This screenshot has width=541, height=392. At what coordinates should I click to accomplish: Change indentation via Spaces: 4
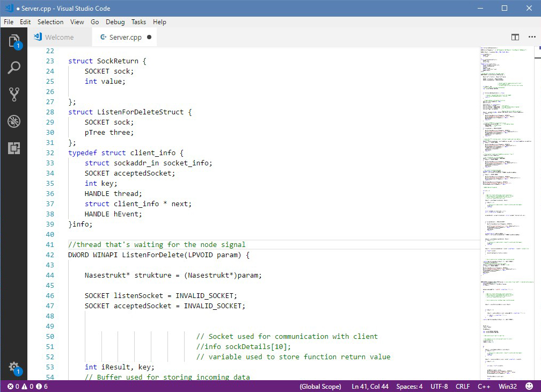409,386
